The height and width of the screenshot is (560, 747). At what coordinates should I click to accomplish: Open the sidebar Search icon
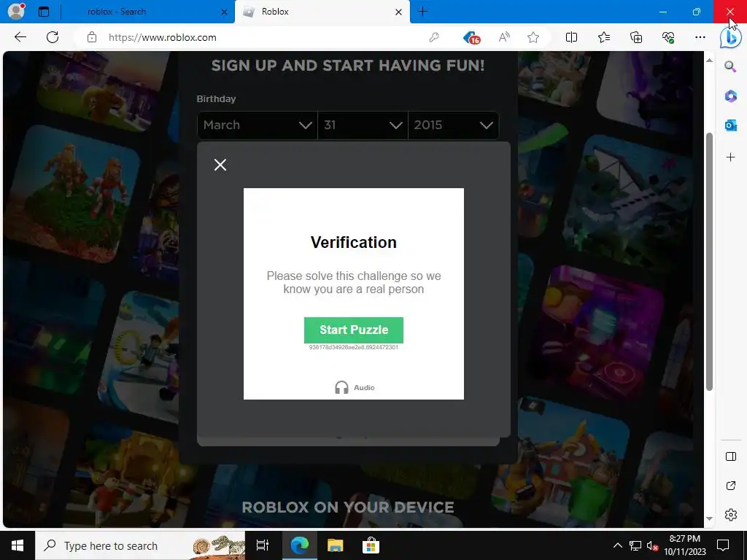(x=730, y=66)
